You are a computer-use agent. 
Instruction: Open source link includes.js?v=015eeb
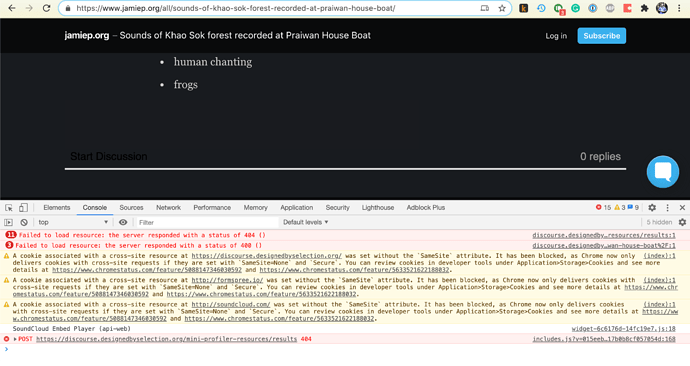[x=604, y=339]
